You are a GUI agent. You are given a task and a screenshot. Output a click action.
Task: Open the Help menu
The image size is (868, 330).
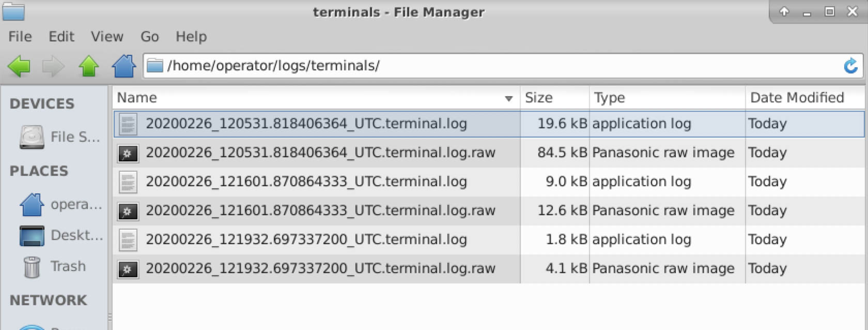click(x=191, y=37)
